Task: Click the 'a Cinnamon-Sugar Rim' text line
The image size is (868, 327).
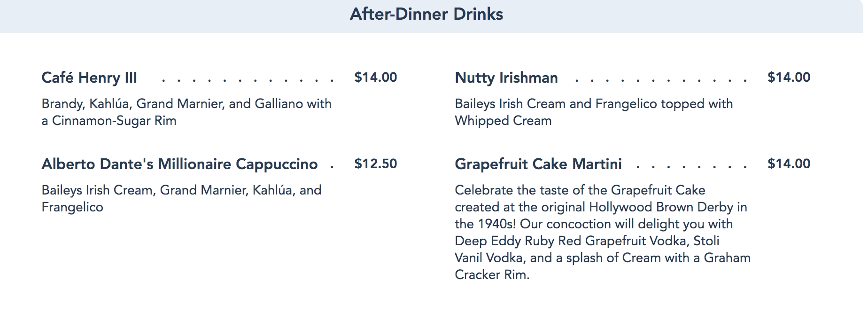Action: point(109,121)
